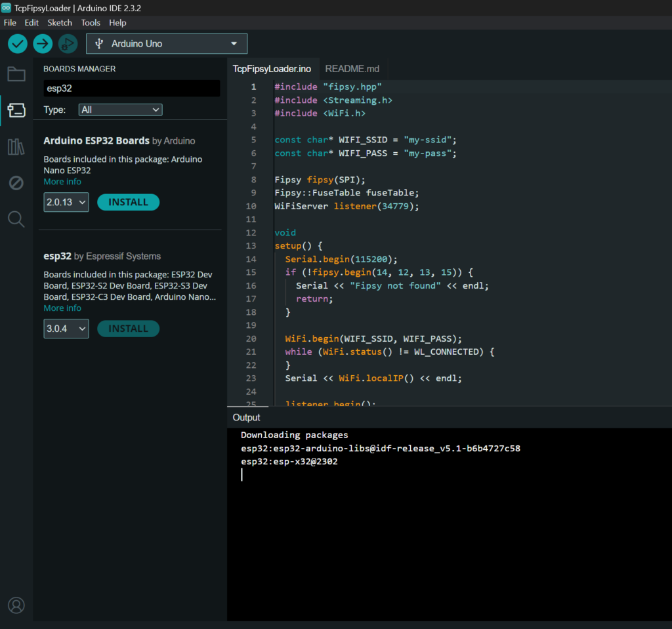Open the Arduino Uno board selector dropdown
The image size is (672, 629).
tap(167, 44)
